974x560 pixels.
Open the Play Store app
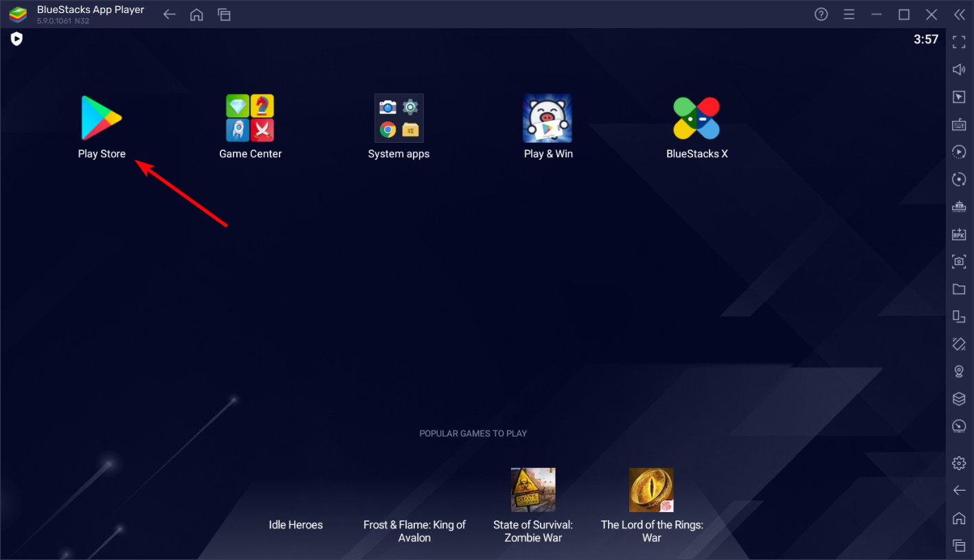tap(102, 118)
